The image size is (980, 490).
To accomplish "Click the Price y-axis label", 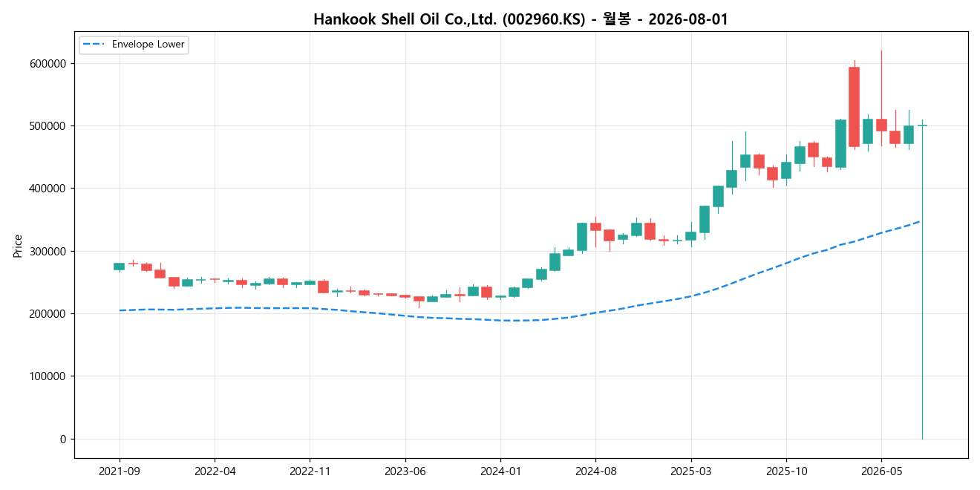I will [18, 246].
